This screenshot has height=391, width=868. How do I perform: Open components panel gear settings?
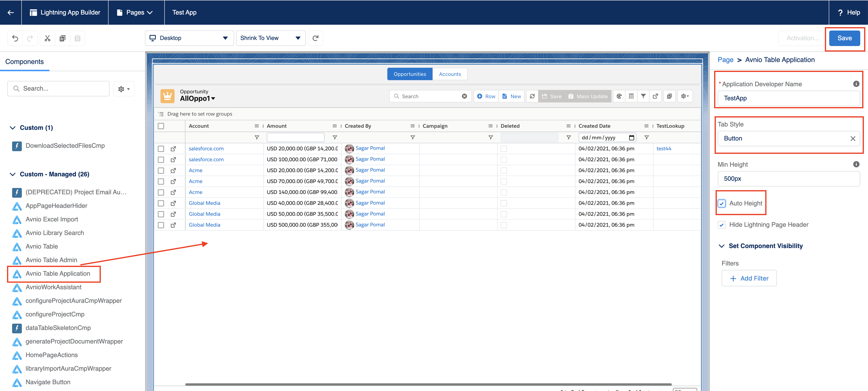tap(124, 89)
